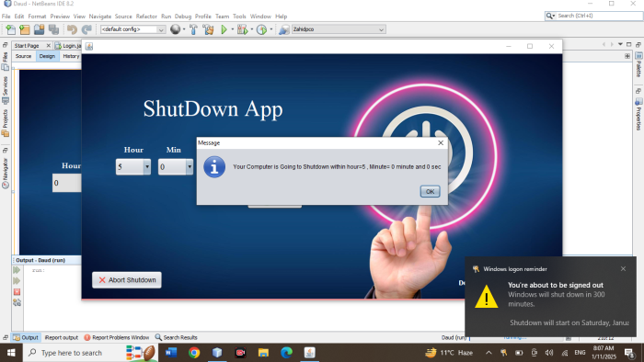Click the Build Project hammer icon
This screenshot has height=362, width=644.
(x=193, y=29)
